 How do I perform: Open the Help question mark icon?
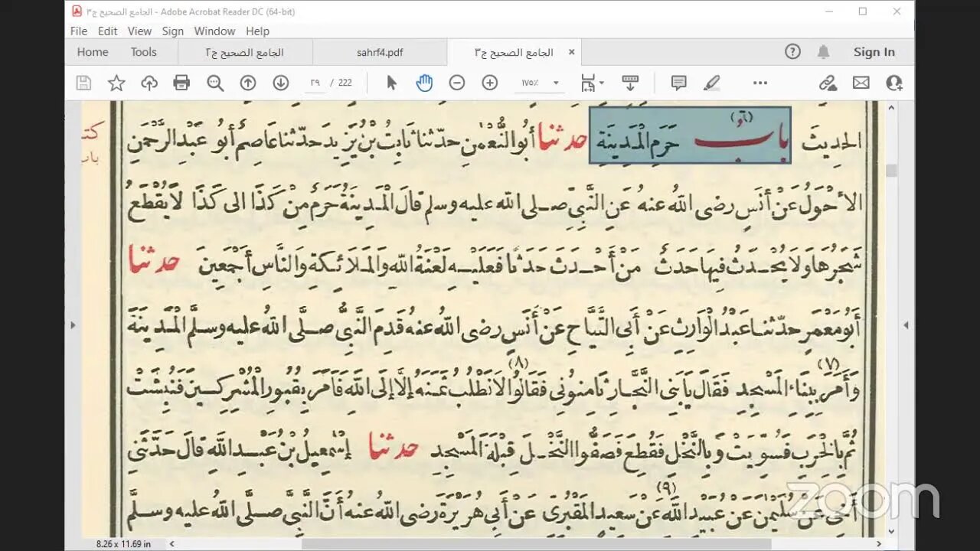792,52
